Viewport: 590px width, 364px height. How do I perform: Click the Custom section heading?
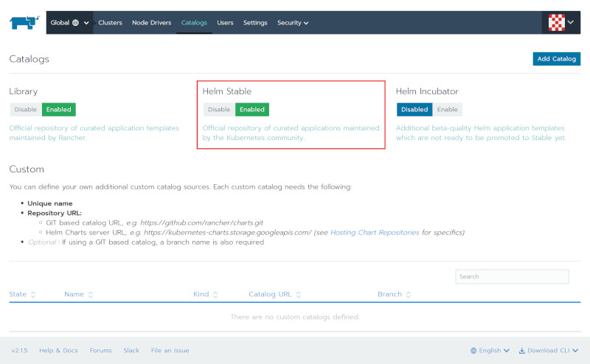coord(27,169)
